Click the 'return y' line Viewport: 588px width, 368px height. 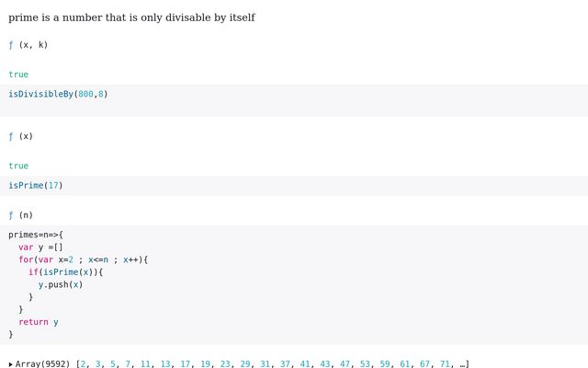(x=39, y=322)
